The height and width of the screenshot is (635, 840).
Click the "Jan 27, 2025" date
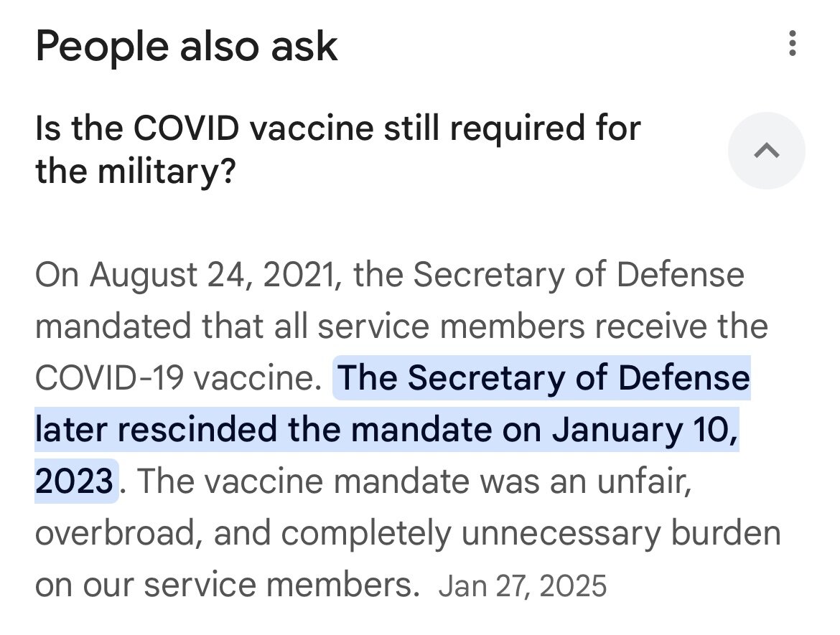coord(522,586)
